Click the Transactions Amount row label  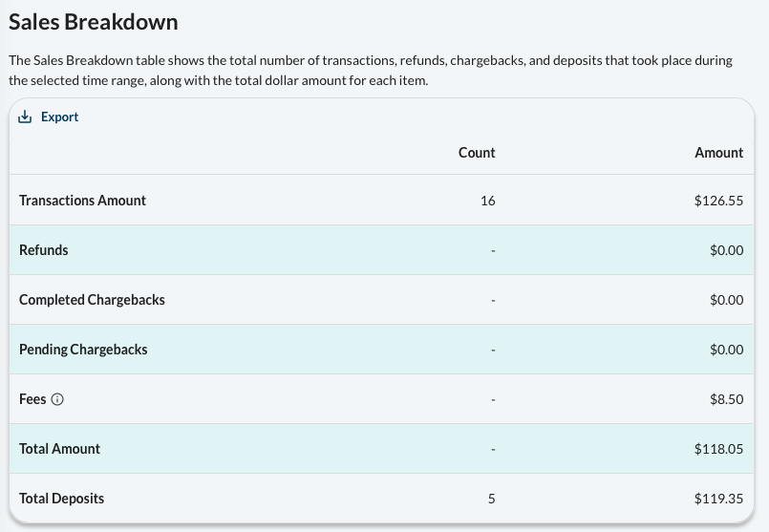point(82,201)
